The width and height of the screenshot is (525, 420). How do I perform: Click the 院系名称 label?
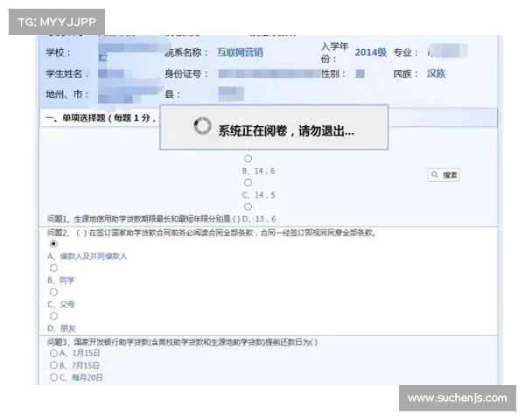pos(186,52)
